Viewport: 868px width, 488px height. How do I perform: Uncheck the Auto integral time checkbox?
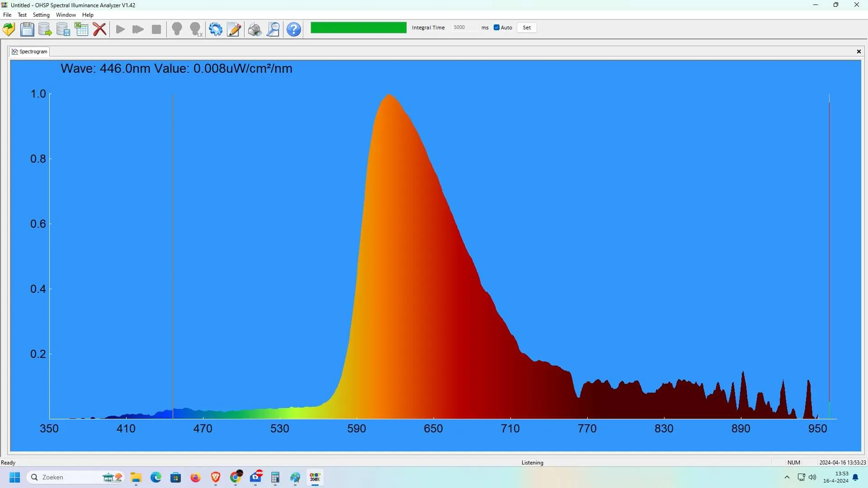click(x=496, y=28)
